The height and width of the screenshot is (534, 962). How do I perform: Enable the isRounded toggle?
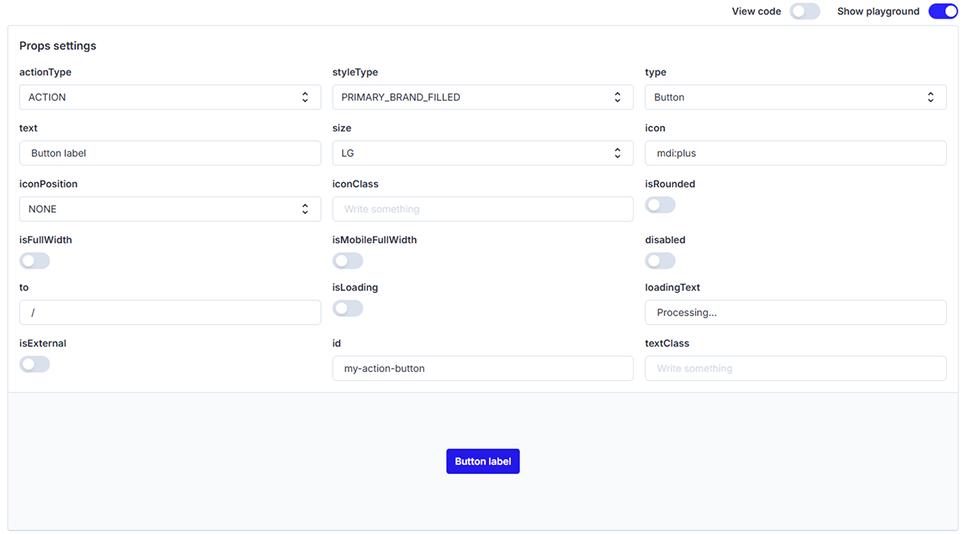point(660,205)
